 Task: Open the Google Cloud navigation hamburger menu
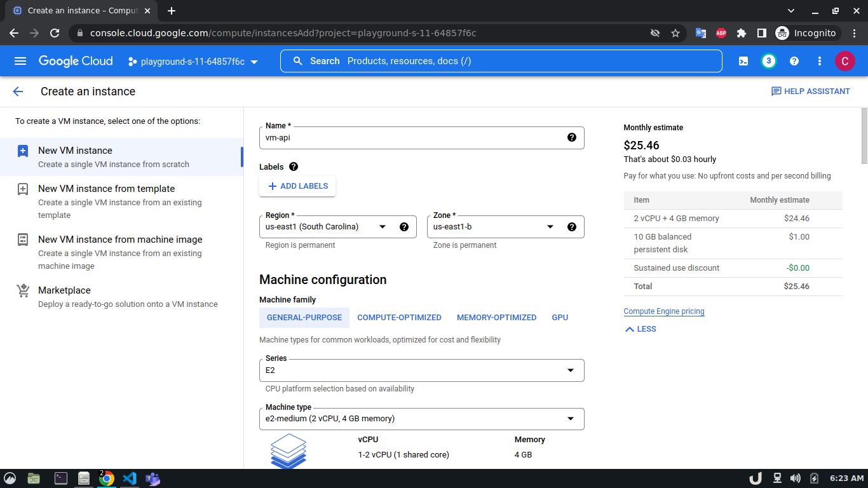point(20,61)
